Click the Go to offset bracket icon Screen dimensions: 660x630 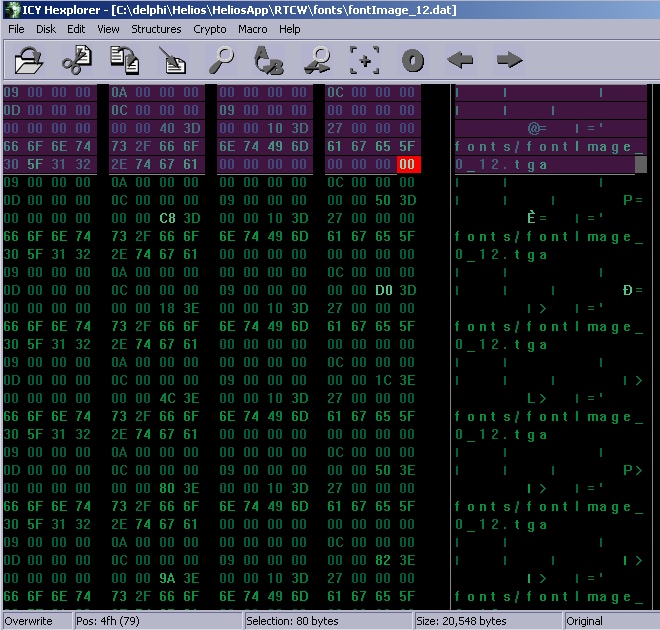pos(365,61)
